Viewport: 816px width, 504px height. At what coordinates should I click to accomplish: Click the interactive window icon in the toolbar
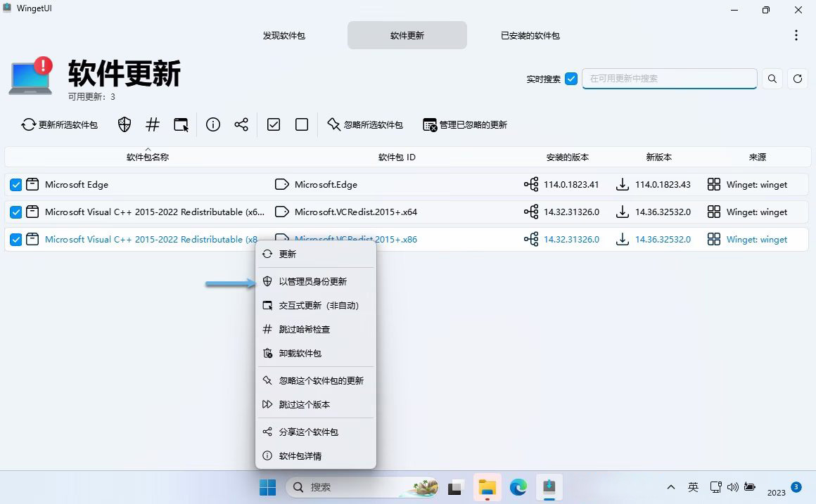[181, 125]
